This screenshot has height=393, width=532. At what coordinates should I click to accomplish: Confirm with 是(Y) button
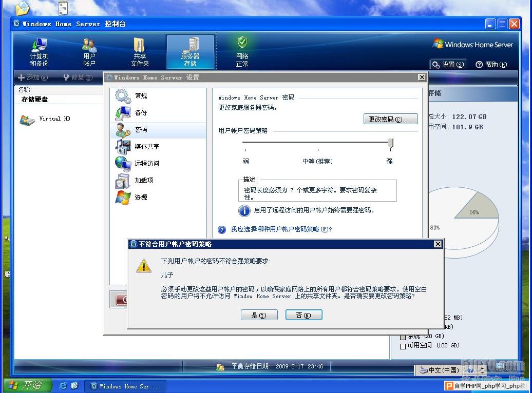click(x=259, y=315)
